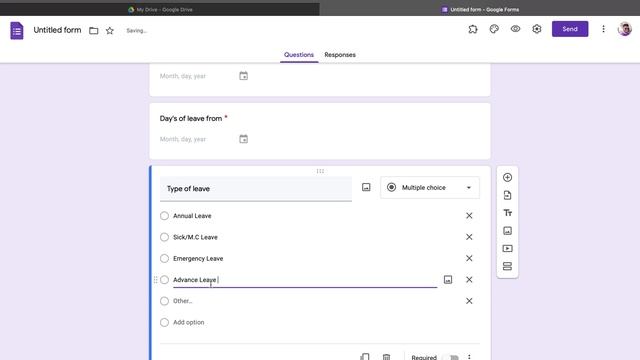
Task: Edit the Sick/M.C Leave option text
Action: [195, 237]
